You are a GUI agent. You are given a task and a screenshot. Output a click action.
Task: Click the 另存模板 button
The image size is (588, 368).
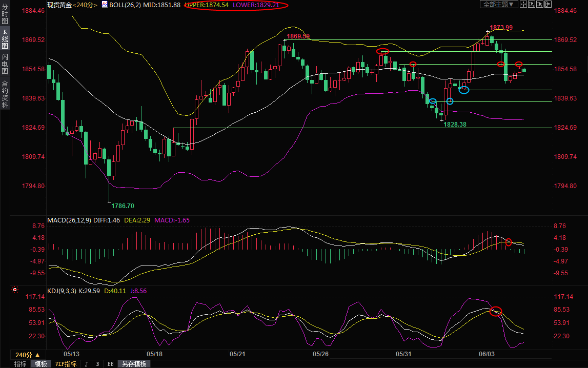(x=134, y=364)
